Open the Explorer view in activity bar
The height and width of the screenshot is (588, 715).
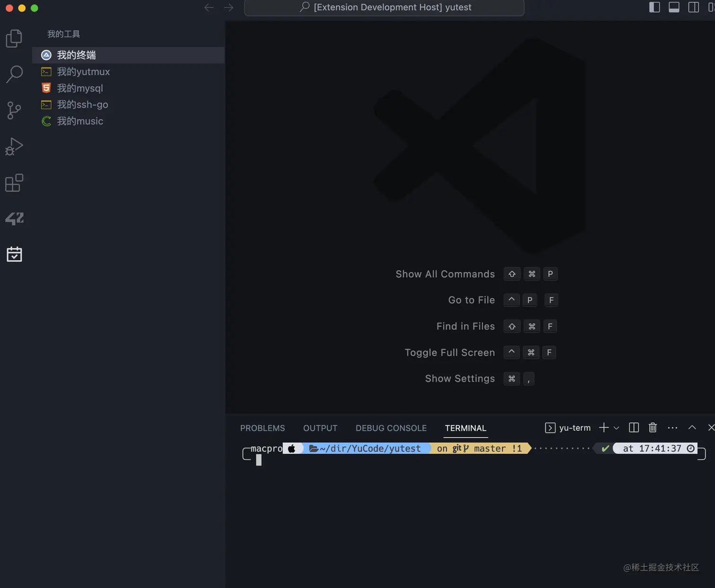[14, 38]
